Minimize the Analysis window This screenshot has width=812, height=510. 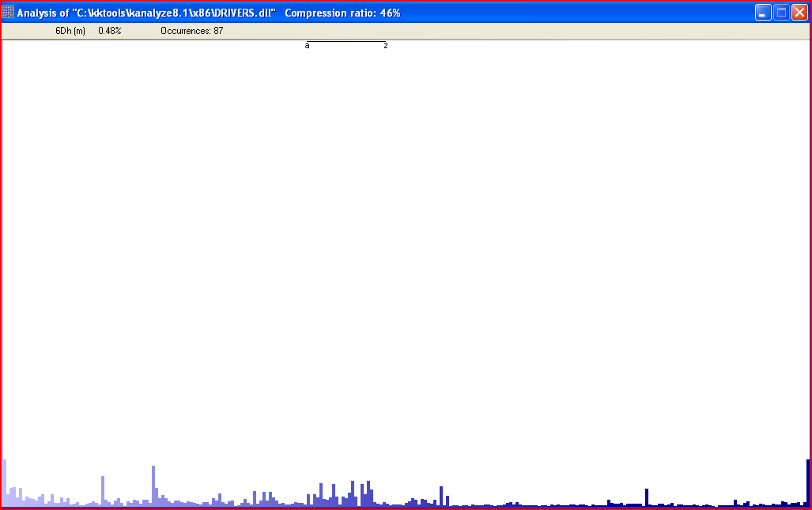pyautogui.click(x=763, y=13)
